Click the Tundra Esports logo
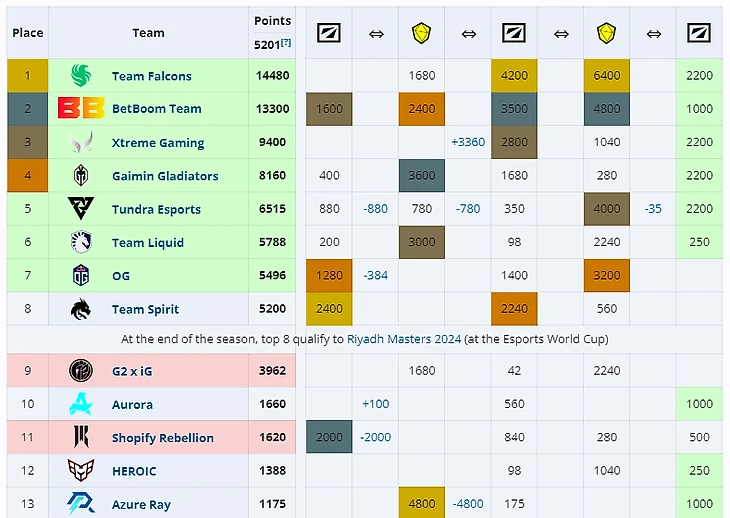Image resolution: width=730 pixels, height=518 pixels. 81,208
